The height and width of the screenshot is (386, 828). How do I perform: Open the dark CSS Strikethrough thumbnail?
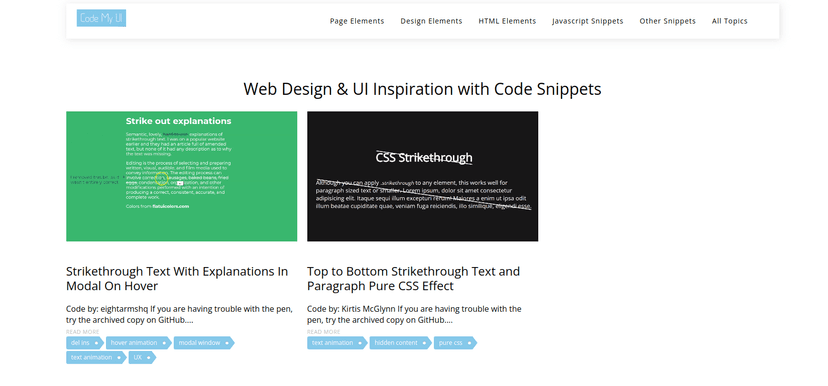tap(422, 176)
